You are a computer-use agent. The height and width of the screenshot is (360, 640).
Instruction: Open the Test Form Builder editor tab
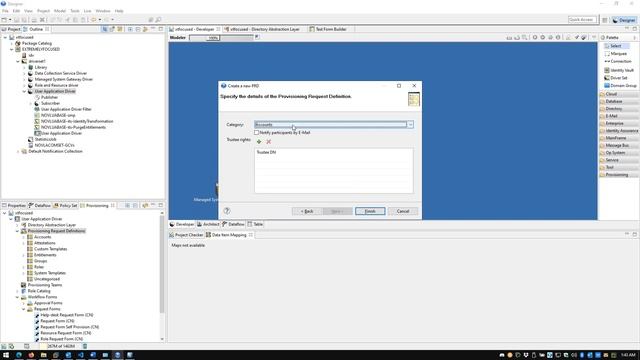coord(328,29)
